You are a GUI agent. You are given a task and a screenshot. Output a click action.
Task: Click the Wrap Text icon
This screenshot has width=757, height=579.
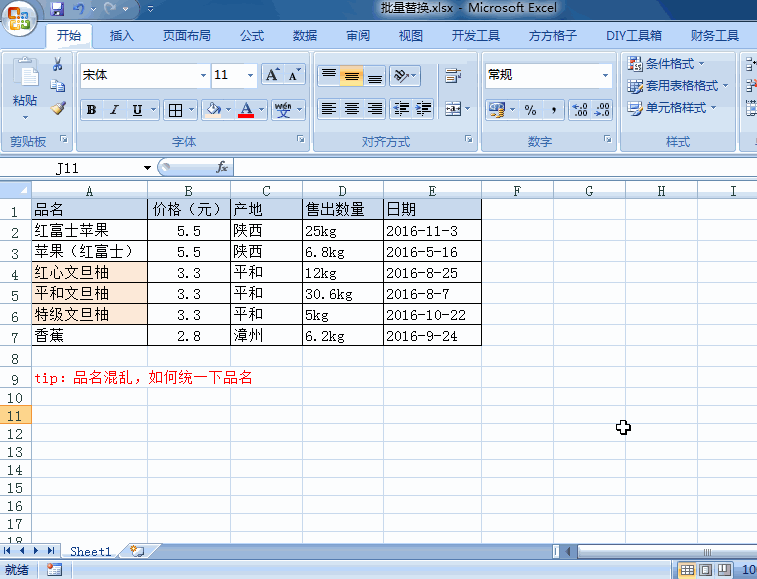pos(453,76)
